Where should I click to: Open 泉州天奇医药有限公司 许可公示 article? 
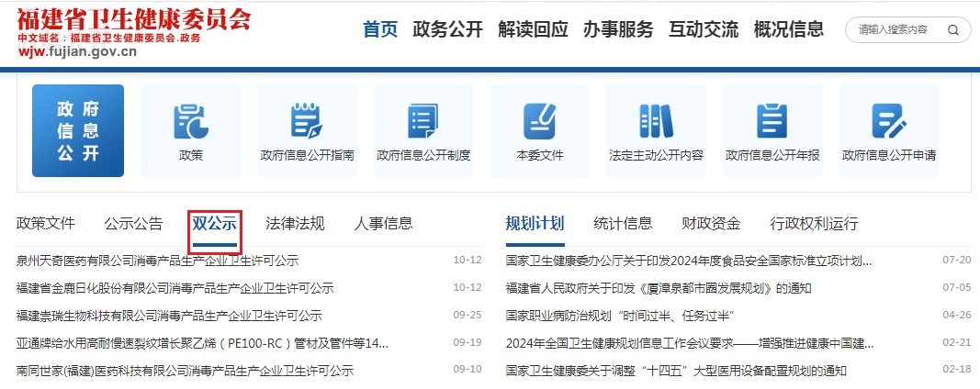pos(157,261)
